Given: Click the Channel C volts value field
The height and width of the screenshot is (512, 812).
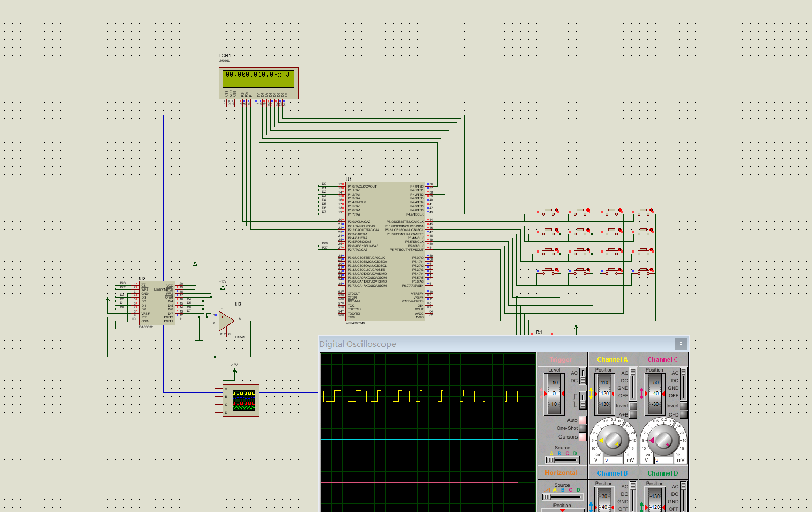Looking at the screenshot, I should coord(664,460).
